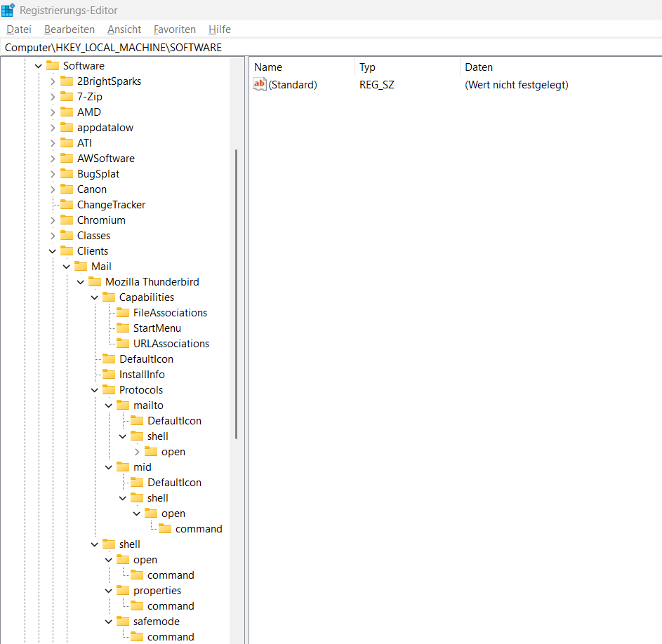This screenshot has height=644, width=662.
Task: Select the Clients folder icon
Action: tap(67, 250)
